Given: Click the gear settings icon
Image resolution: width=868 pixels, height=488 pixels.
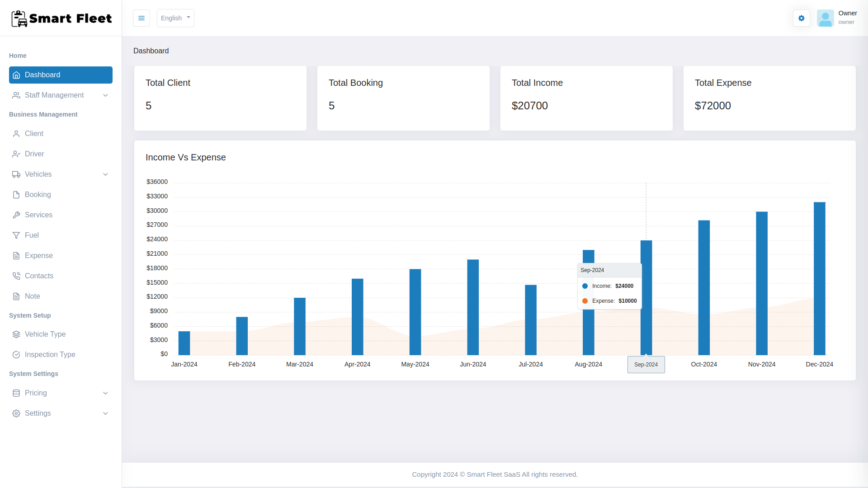Looking at the screenshot, I should [801, 18].
